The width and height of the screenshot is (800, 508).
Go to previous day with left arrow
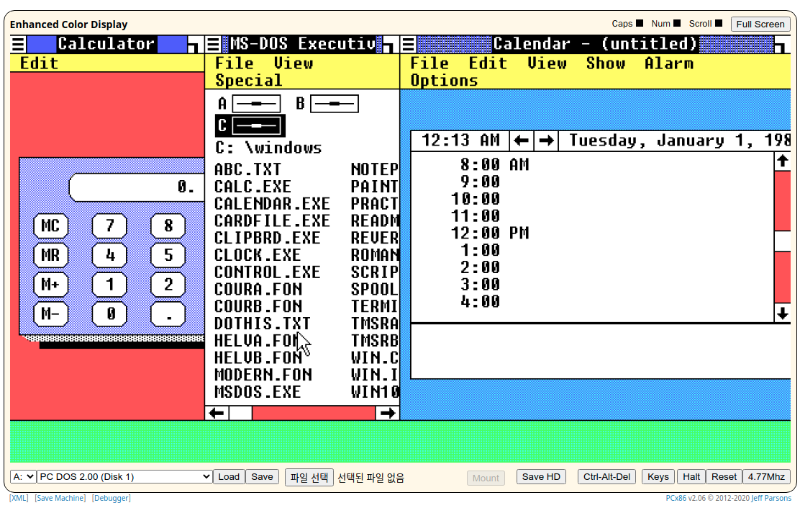coord(522,141)
